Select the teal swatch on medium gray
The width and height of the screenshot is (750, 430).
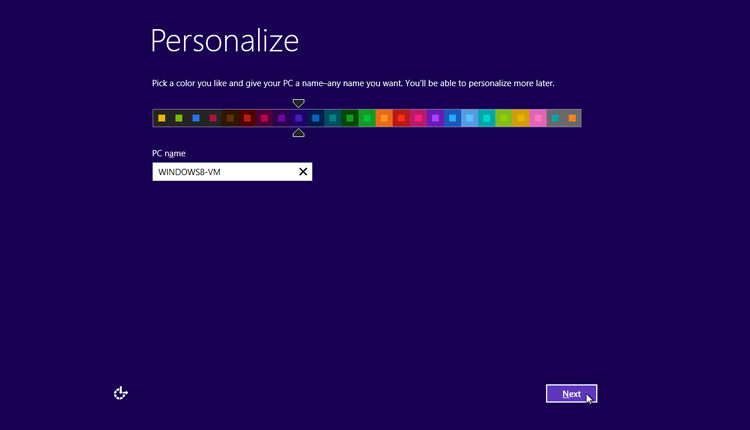coord(555,118)
